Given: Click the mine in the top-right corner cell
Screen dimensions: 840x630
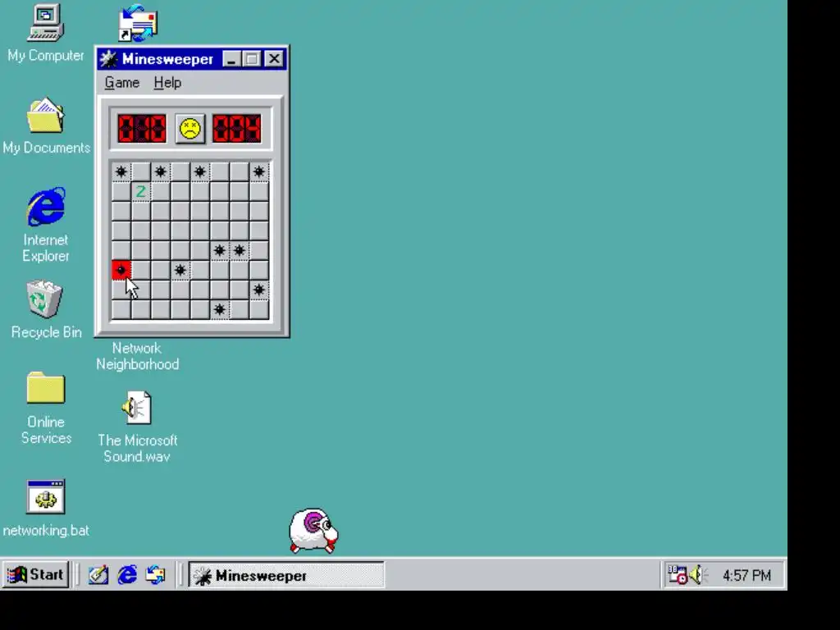Looking at the screenshot, I should coord(259,171).
